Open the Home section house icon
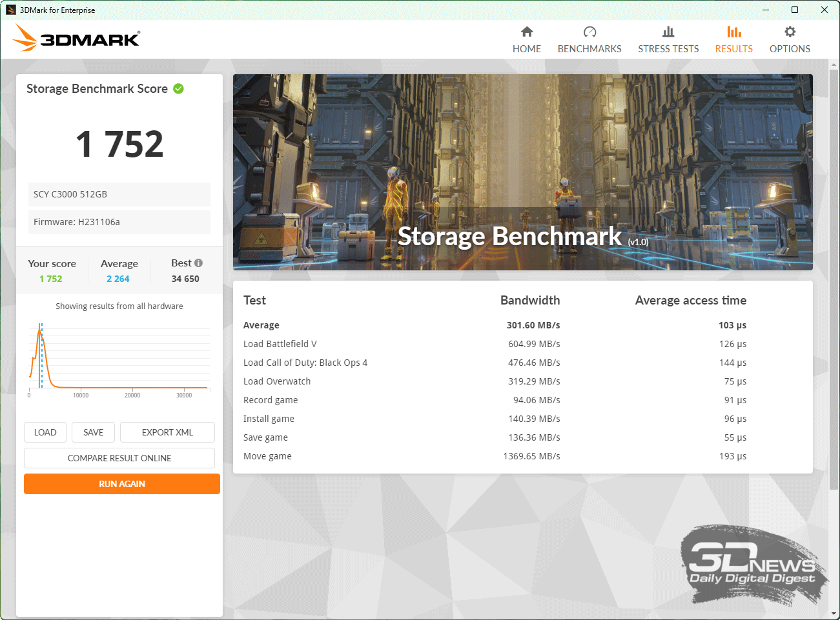The height and width of the screenshot is (620, 840). click(527, 32)
